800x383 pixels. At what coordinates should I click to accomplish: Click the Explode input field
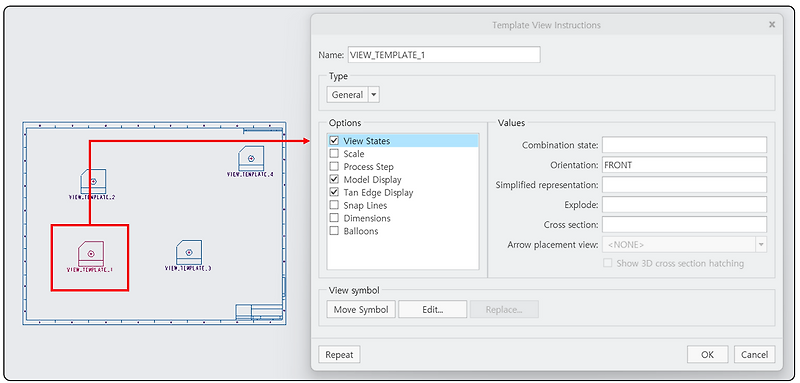684,205
